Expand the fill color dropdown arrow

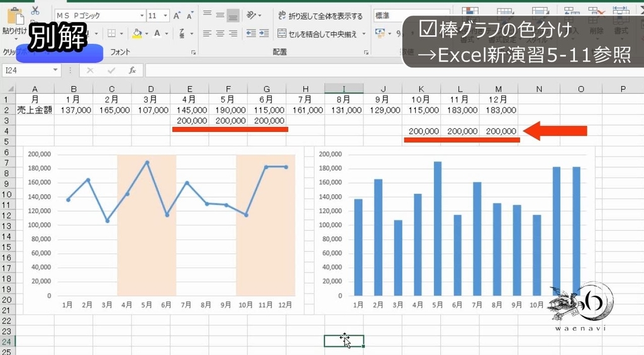(x=147, y=34)
